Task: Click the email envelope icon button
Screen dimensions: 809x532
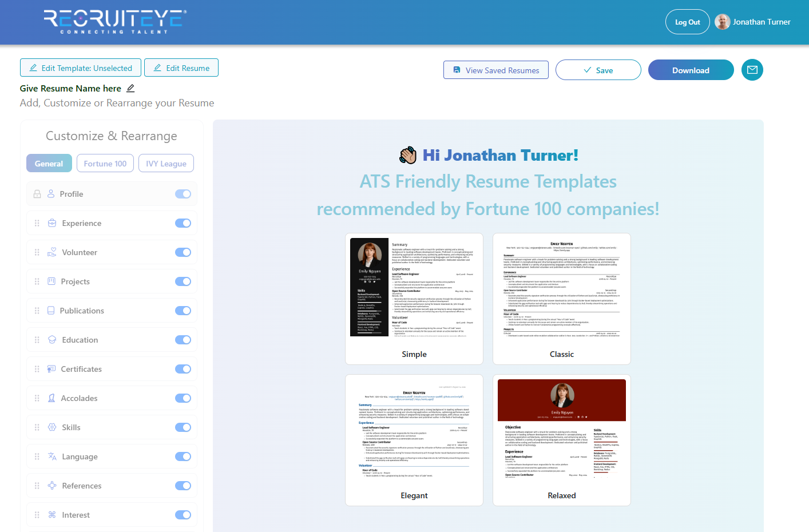Action: click(x=752, y=70)
